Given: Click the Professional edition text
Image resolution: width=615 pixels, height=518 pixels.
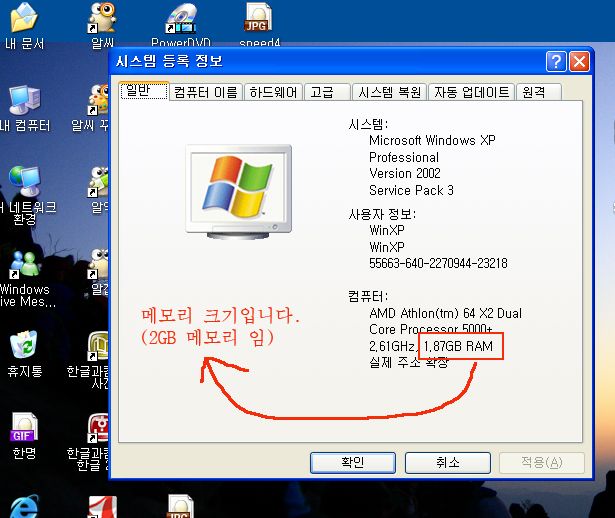Looking at the screenshot, I should [x=404, y=158].
